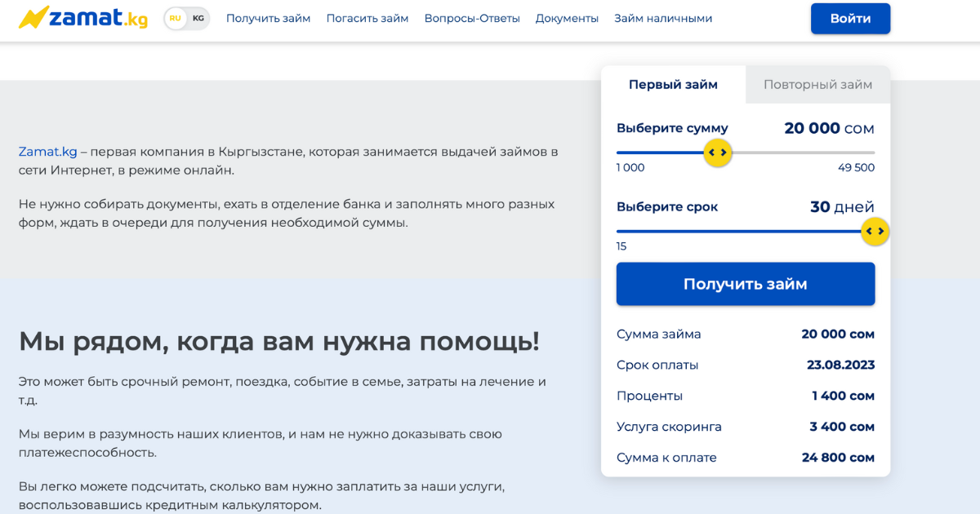
Task: Open the zamat.kg logo home link
Action: pos(83,17)
